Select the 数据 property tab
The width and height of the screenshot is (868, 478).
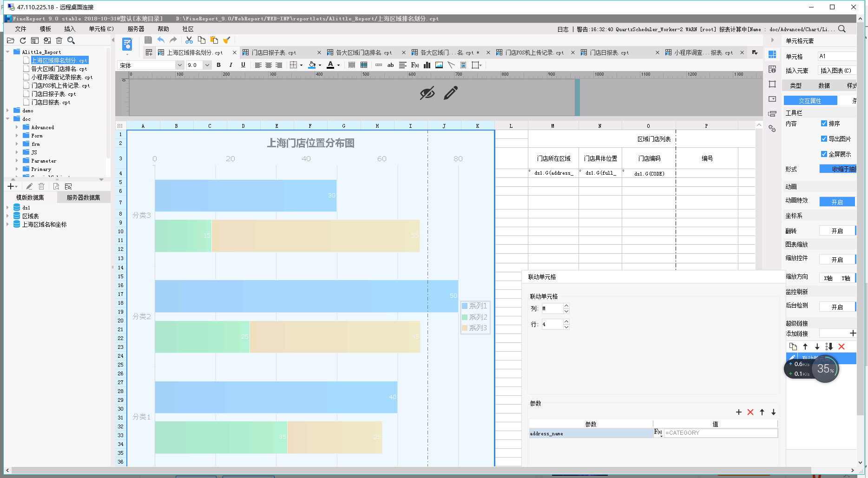[x=824, y=85]
